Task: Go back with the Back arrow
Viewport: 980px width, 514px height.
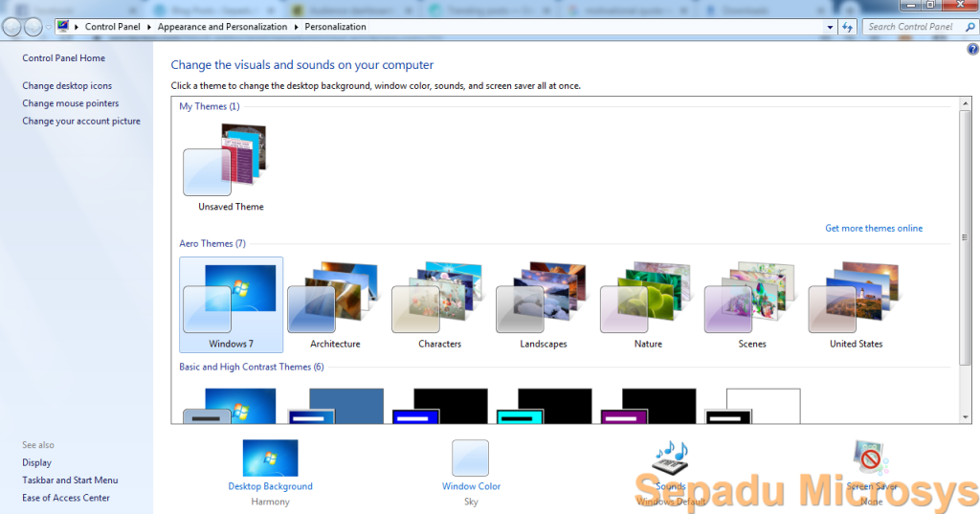Action: pyautogui.click(x=11, y=27)
